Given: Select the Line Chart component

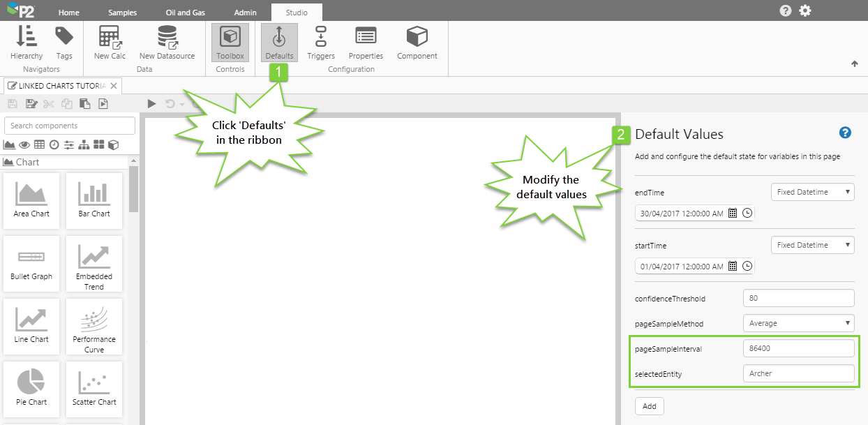Looking at the screenshot, I should click(x=31, y=326).
